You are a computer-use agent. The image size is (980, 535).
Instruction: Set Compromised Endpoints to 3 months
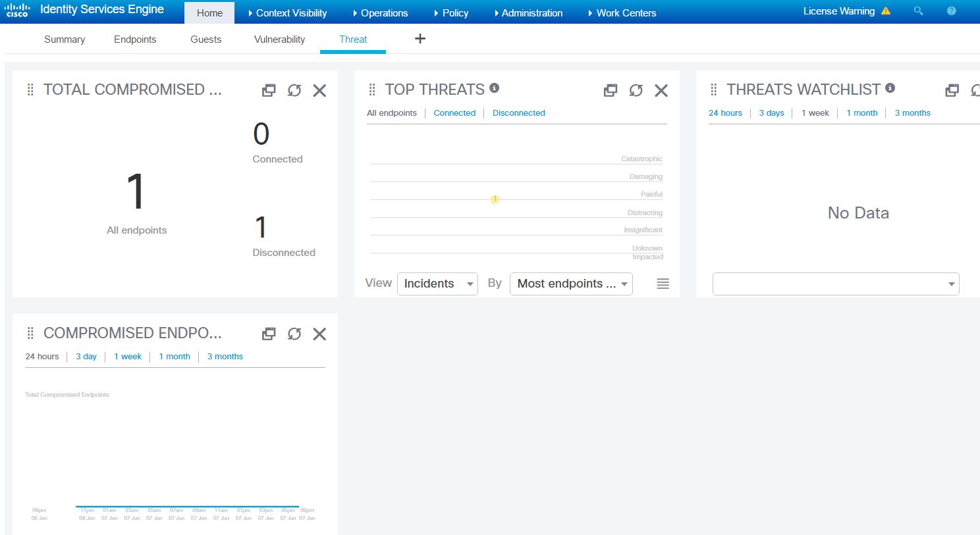[225, 357]
